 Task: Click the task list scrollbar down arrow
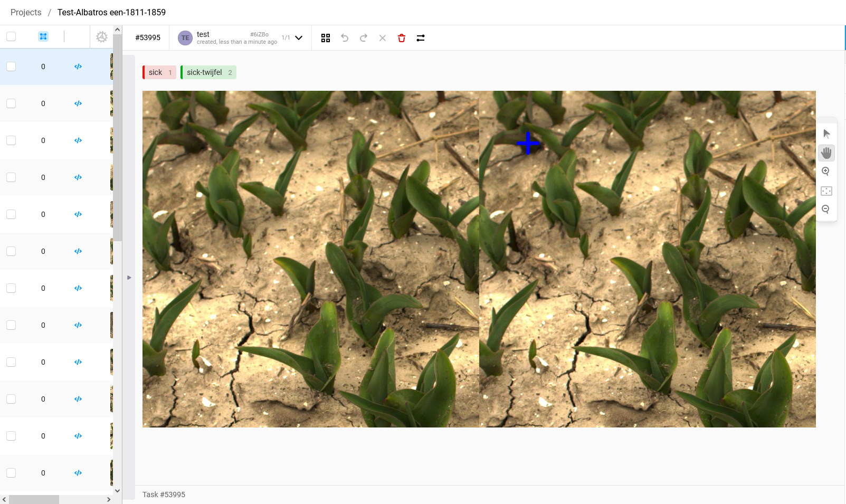118,491
